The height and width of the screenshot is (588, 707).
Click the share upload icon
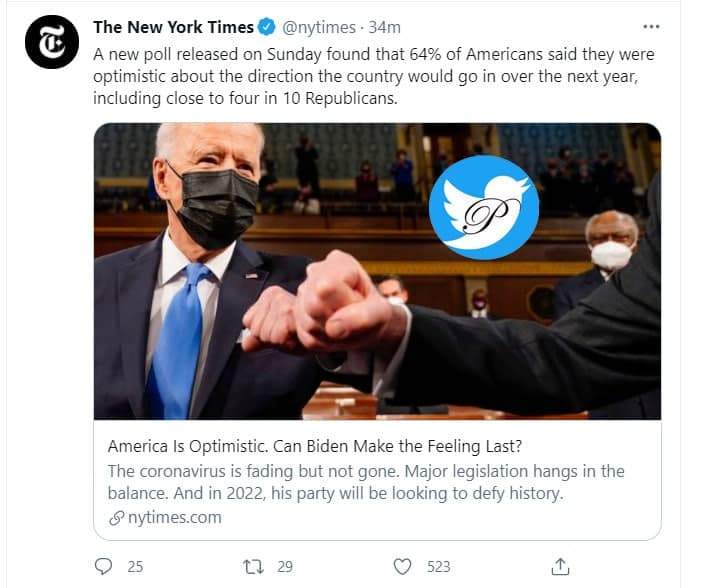(560, 566)
